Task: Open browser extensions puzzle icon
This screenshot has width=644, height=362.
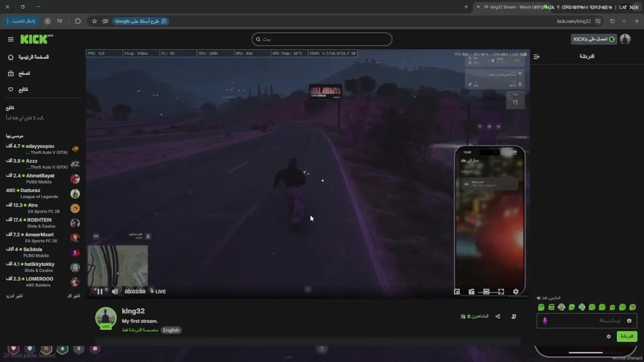Action: pyautogui.click(x=78, y=21)
